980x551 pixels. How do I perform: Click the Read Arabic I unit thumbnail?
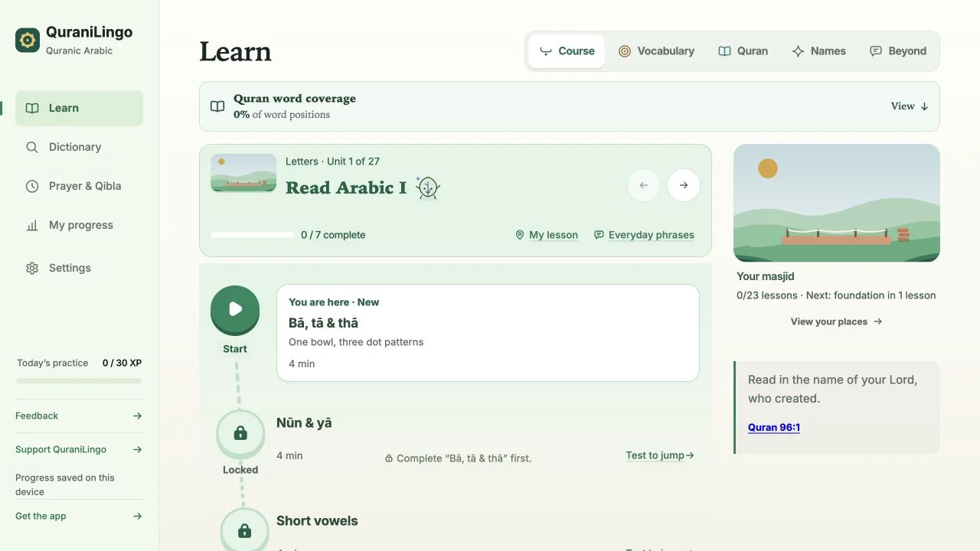243,173
